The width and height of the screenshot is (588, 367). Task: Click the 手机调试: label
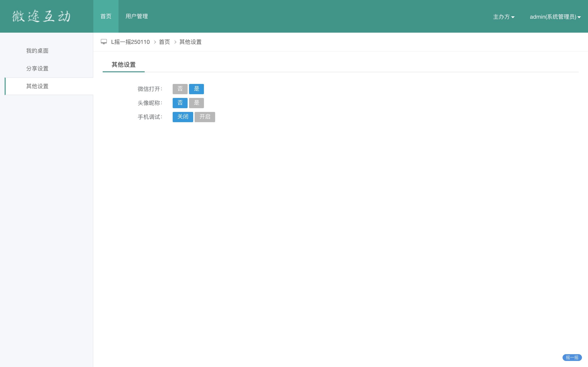[150, 117]
